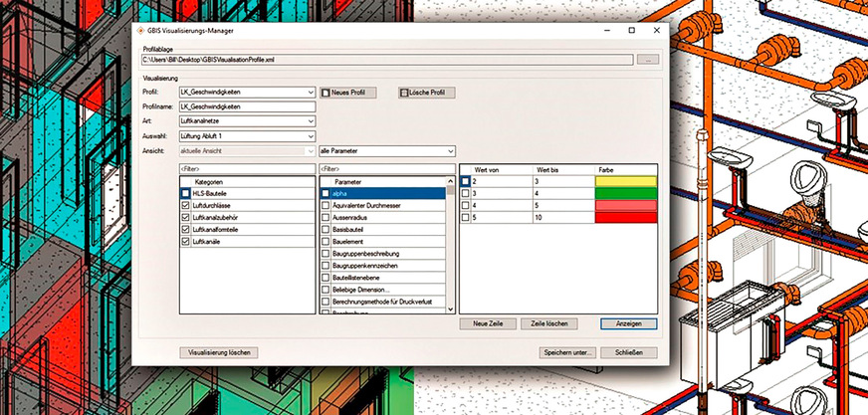Uncheck the Luftkanäle category
This screenshot has height=415, width=868.
pyautogui.click(x=185, y=241)
